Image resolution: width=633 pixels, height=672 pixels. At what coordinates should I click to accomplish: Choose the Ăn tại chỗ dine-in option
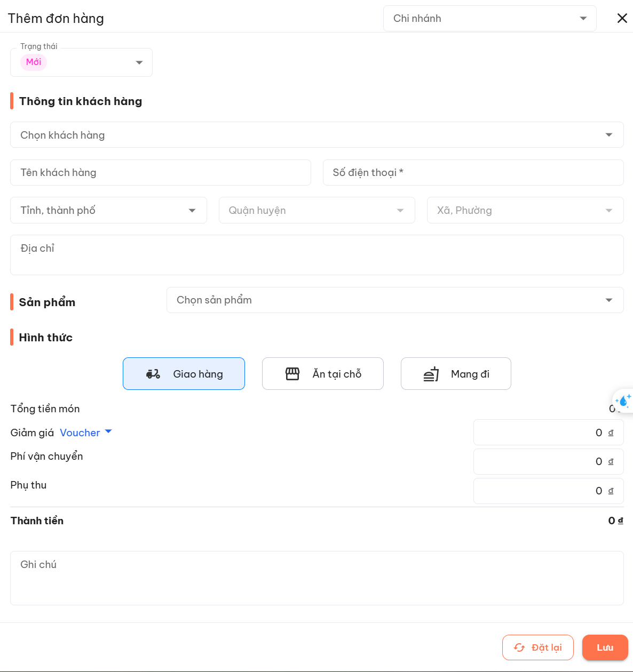322,374
